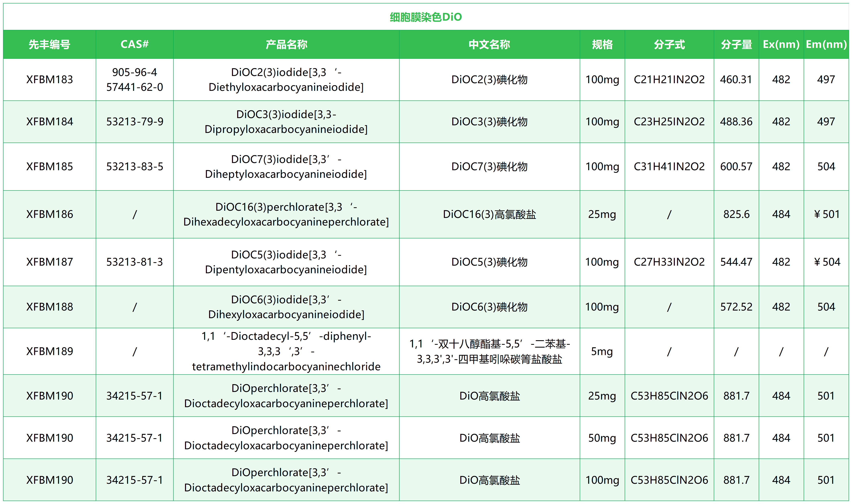
Task: Select Chinese name DiOC7(3)碘化物
Action: pyautogui.click(x=489, y=166)
